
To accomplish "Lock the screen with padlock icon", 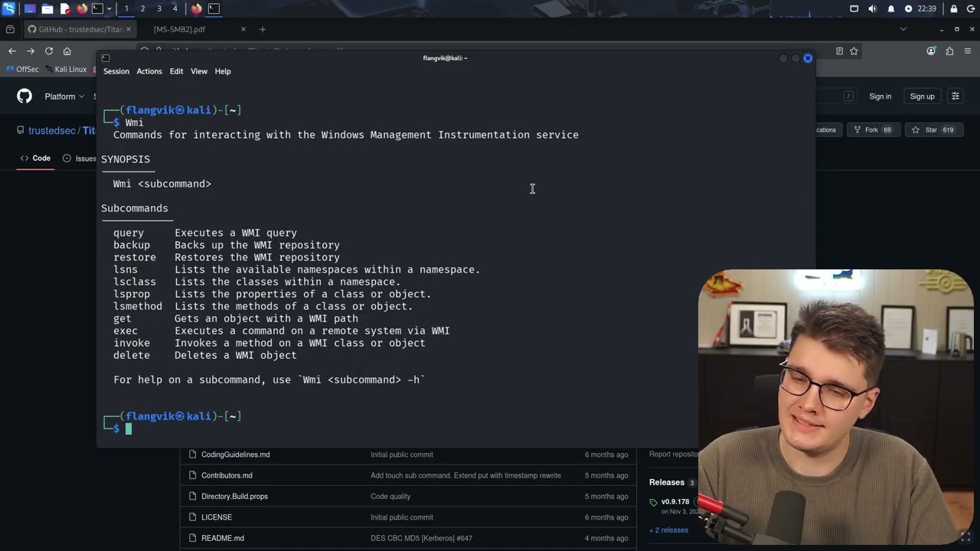I will tap(954, 8).
